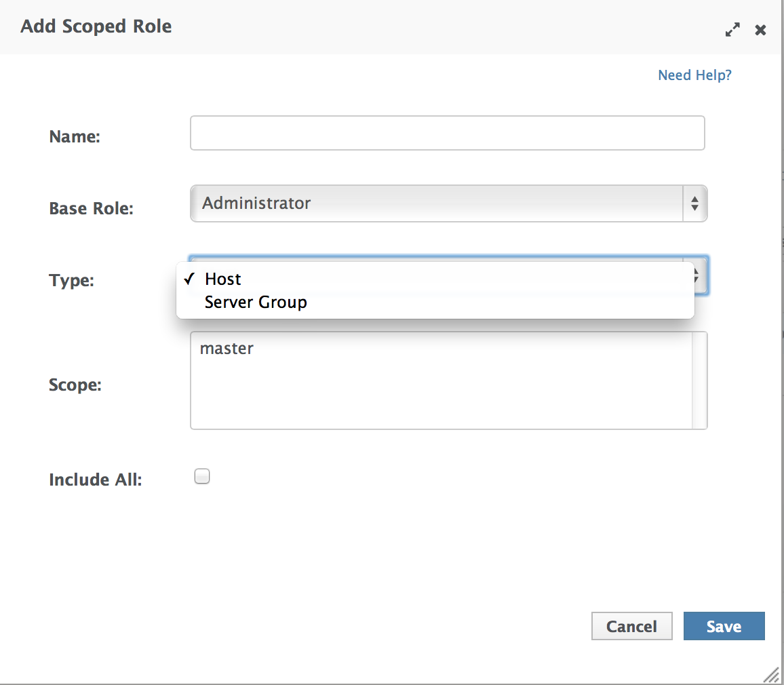Save the new scoped role
This screenshot has width=784, height=685.
click(724, 626)
